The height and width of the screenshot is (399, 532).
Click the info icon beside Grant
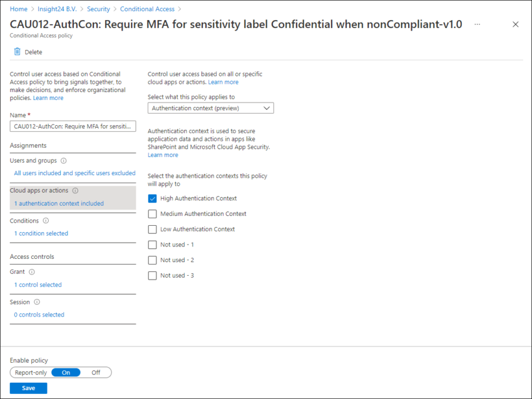tap(32, 271)
